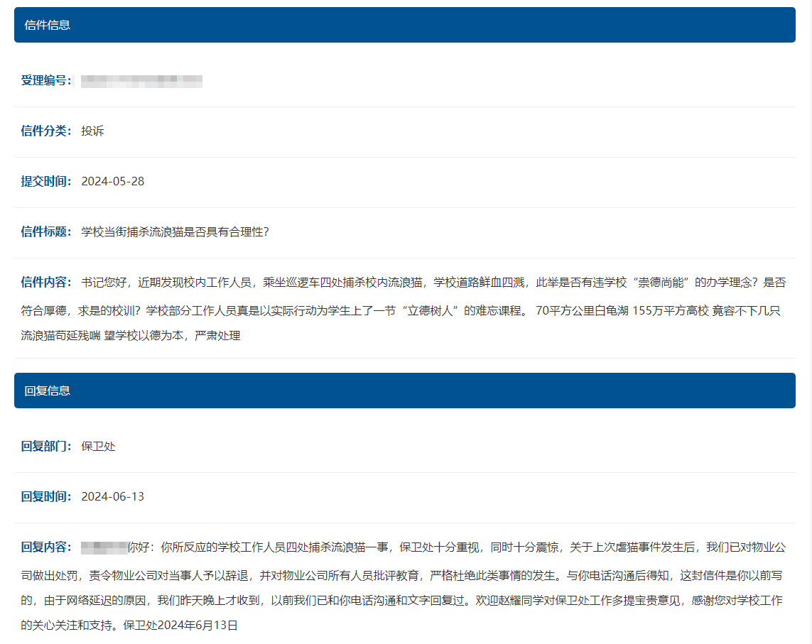Click the 受理编号 label

[46, 80]
